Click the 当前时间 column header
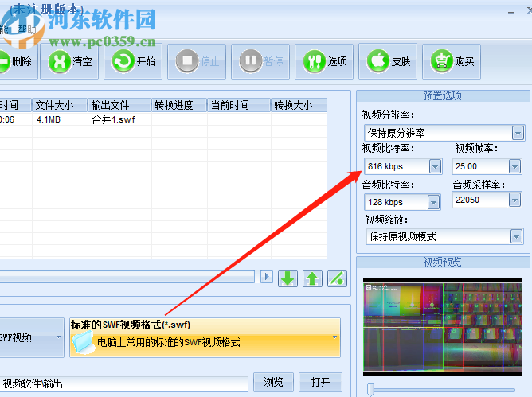Viewport: 532px width, 397px height. click(239, 105)
